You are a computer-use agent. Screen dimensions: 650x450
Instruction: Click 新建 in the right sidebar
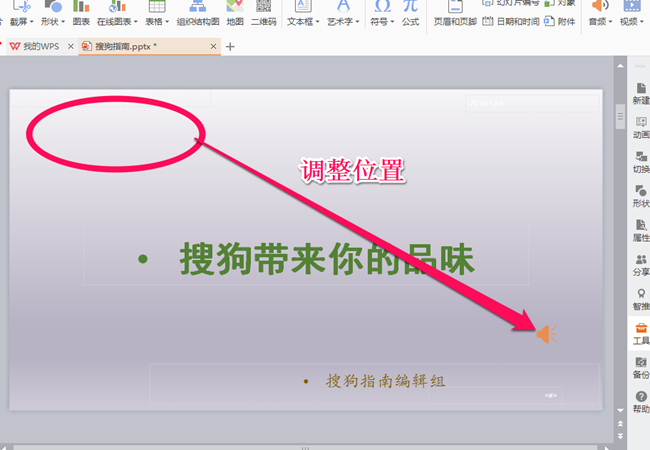[641, 94]
